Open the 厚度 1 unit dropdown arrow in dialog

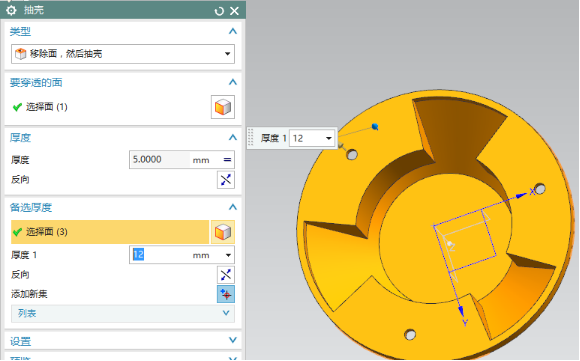pyautogui.click(x=228, y=255)
